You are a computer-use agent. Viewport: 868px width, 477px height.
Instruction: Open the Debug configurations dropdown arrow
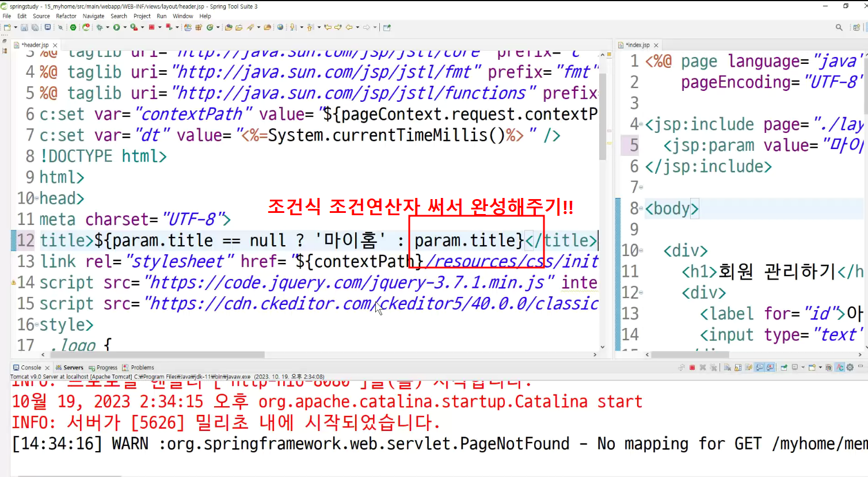pyautogui.click(x=108, y=27)
